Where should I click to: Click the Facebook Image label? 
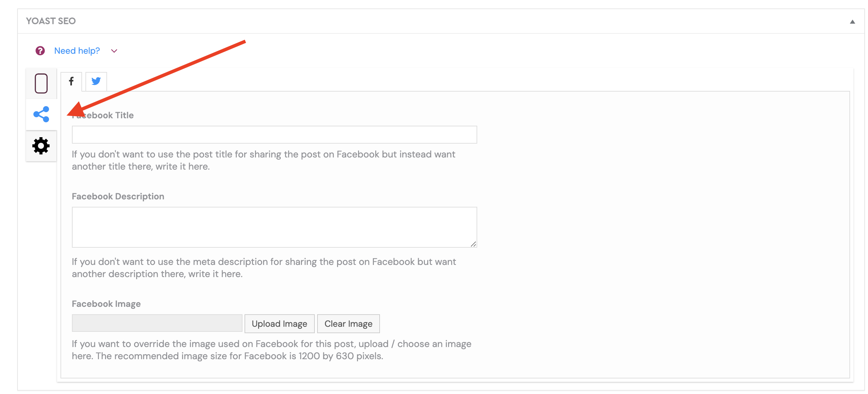106,304
